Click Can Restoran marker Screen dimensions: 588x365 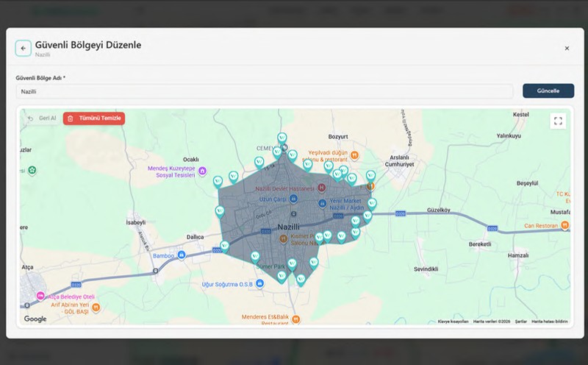click(564, 225)
